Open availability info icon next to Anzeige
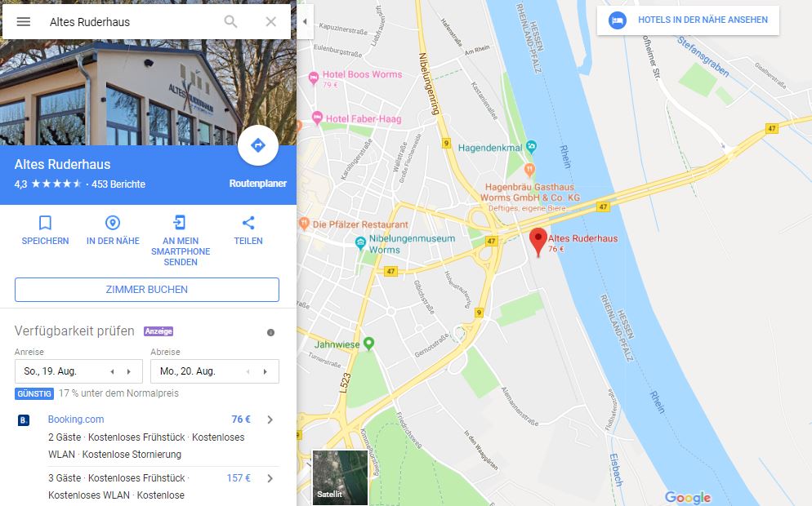Screen dimensions: 812x506 [x=270, y=333]
